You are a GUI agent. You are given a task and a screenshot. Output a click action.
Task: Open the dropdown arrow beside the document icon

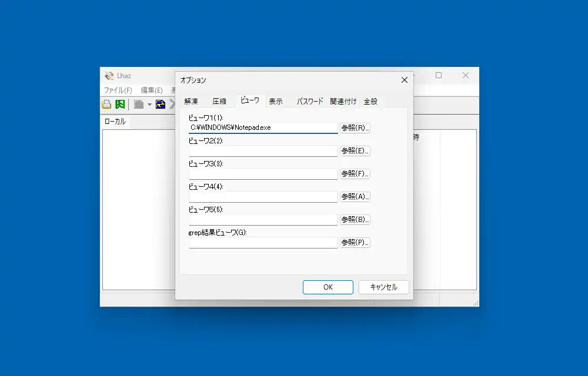149,105
